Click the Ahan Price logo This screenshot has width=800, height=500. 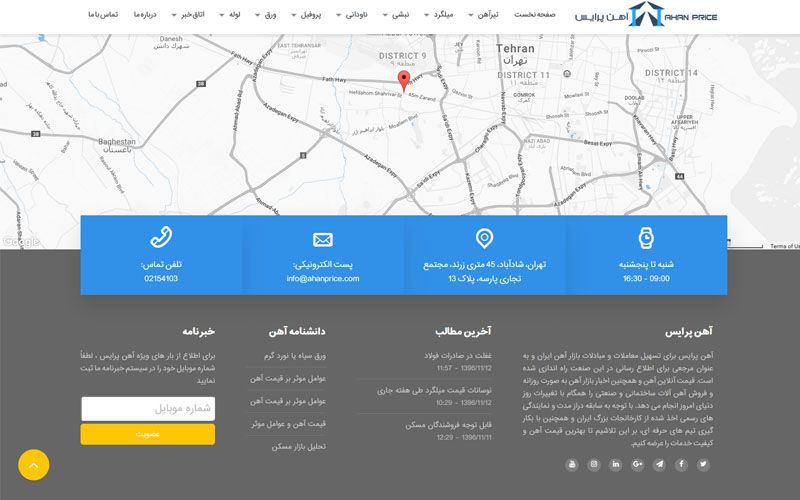click(x=645, y=14)
